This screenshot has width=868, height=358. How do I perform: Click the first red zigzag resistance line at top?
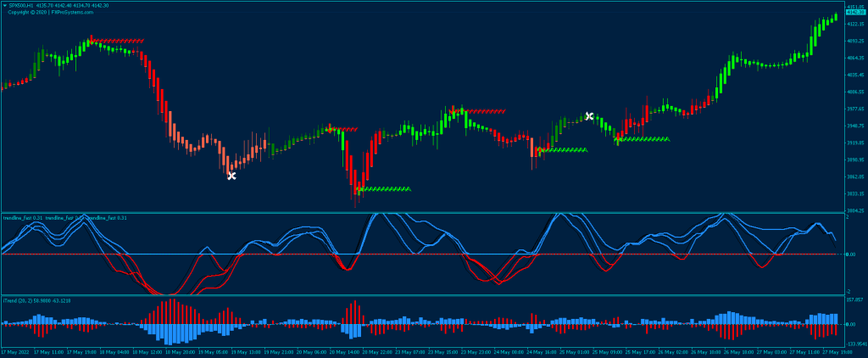tap(117, 41)
